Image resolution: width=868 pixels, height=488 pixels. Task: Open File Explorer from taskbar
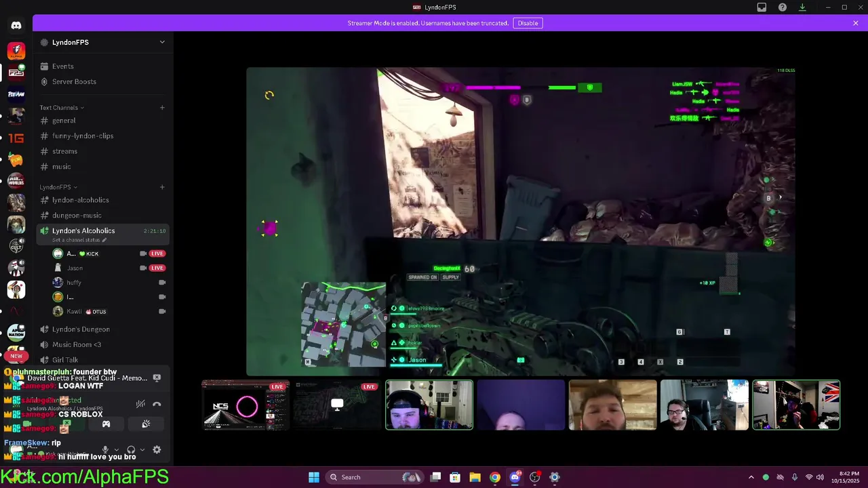475,477
